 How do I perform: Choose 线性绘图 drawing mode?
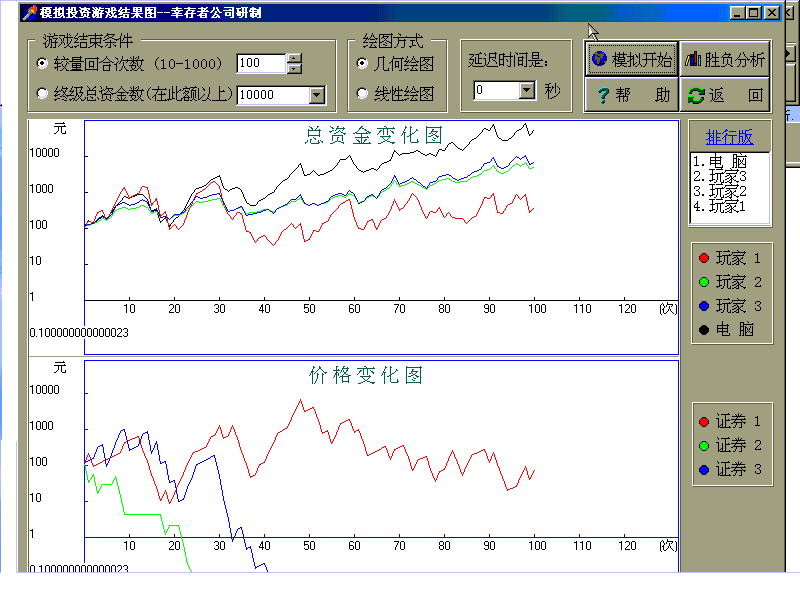(x=362, y=94)
